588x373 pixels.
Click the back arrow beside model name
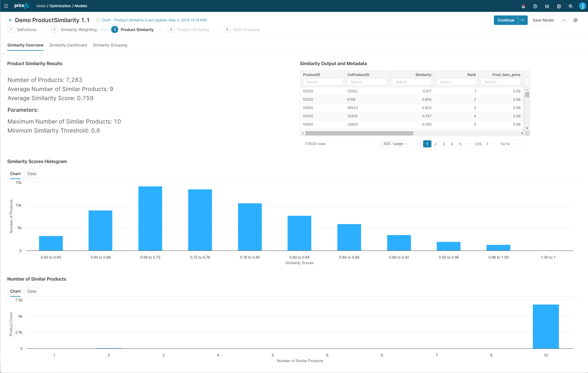[x=10, y=20]
